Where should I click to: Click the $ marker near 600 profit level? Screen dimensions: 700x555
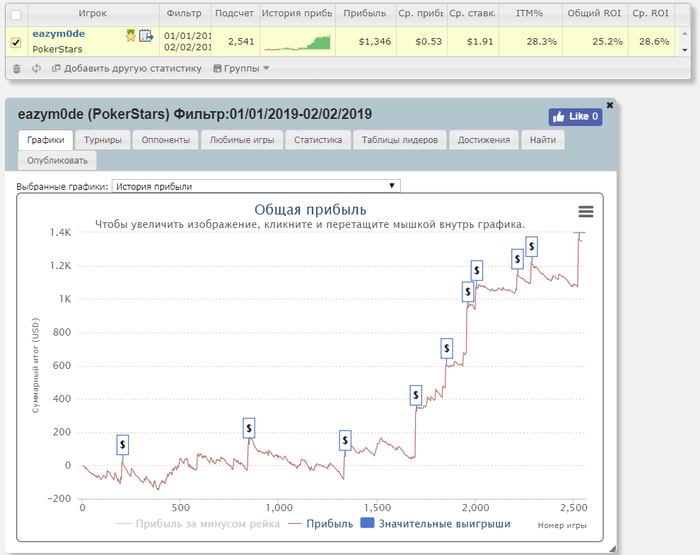[446, 348]
